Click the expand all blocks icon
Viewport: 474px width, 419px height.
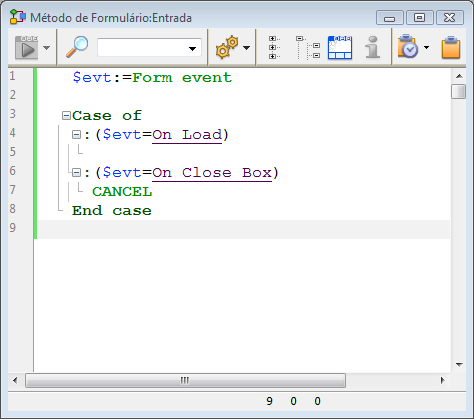coord(274,48)
